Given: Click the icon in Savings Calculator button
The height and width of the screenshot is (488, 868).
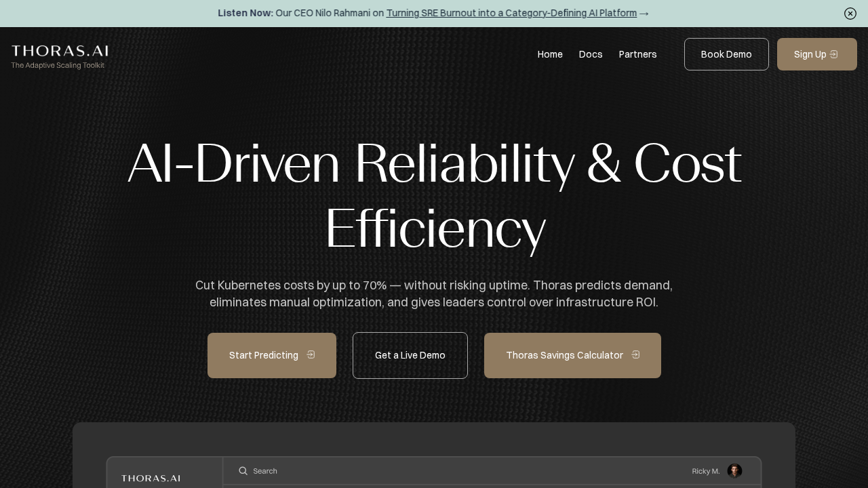Looking at the screenshot, I should [x=635, y=354].
